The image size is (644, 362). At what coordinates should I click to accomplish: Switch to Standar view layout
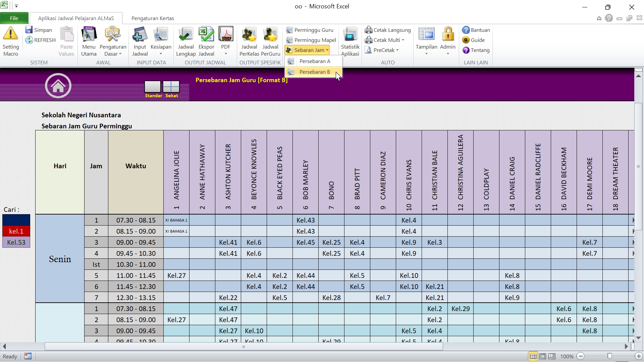(153, 87)
